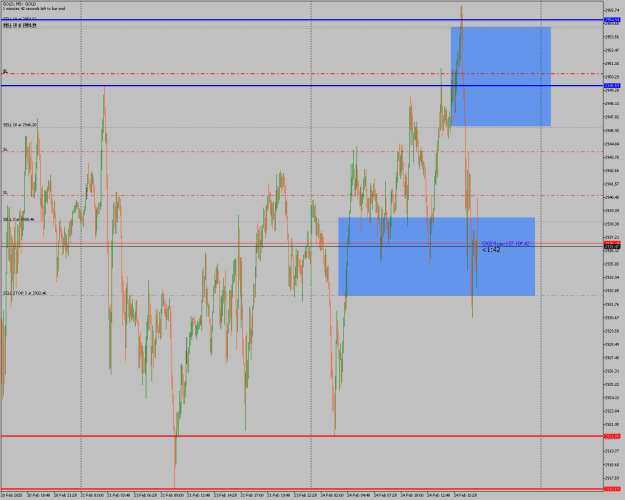Select the upper thick red support line
Image resolution: width=625 pixels, height=500 pixels.
[302, 436]
